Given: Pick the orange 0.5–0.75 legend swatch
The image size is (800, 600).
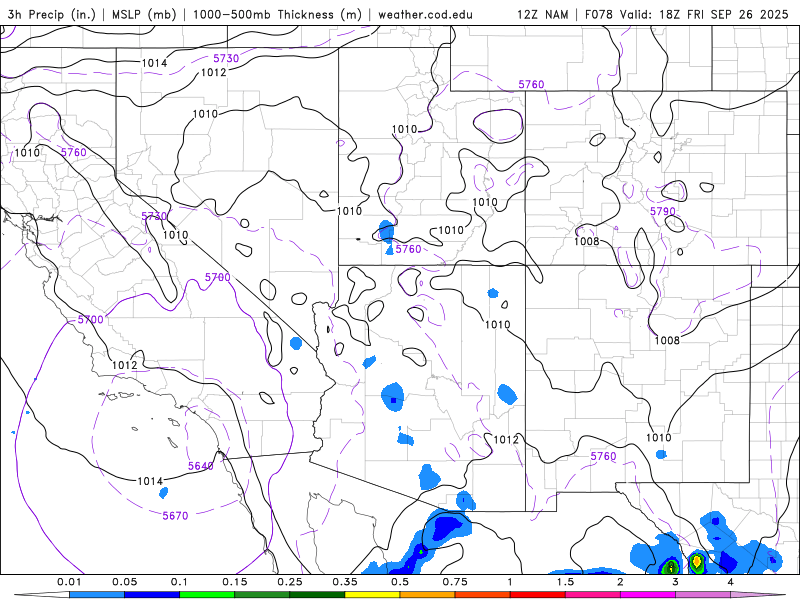Looking at the screenshot, I should click(x=428, y=595).
